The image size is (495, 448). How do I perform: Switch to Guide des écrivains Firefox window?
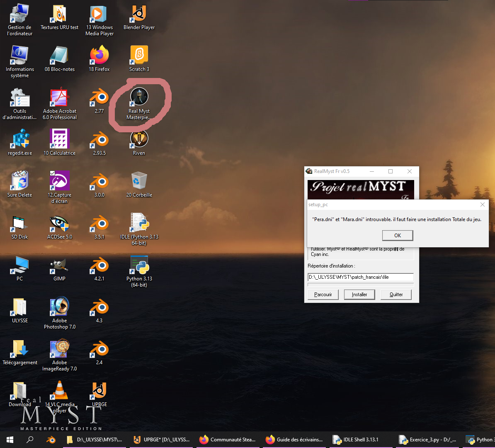pyautogui.click(x=294, y=439)
